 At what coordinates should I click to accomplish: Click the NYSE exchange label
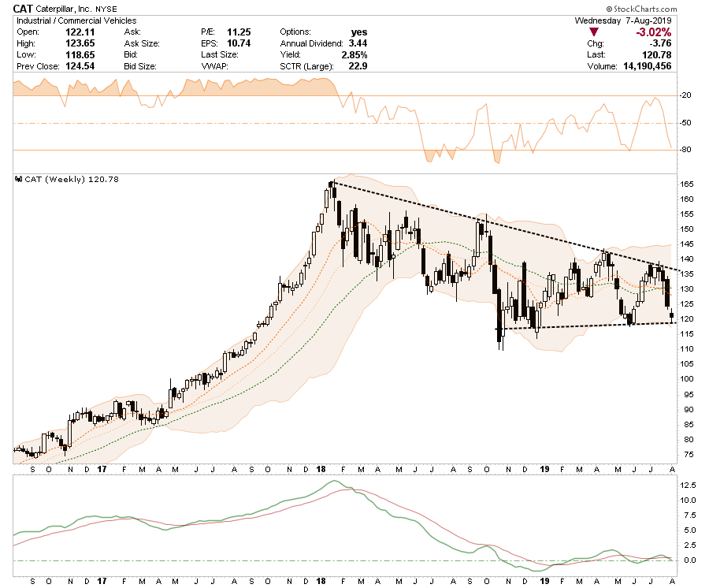[x=106, y=9]
